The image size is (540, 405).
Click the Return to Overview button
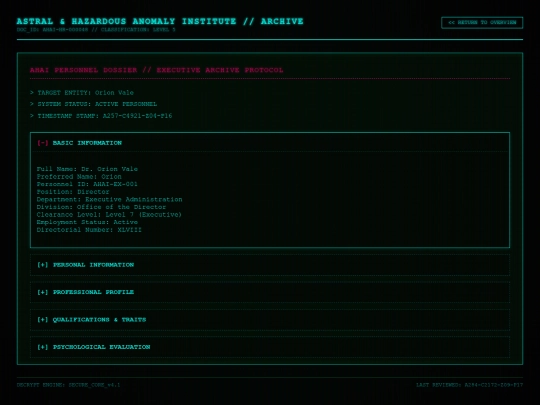(x=482, y=22)
